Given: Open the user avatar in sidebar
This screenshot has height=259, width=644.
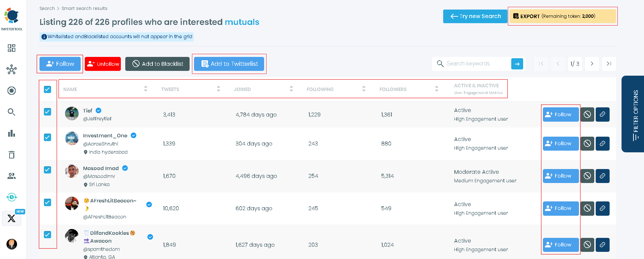Looking at the screenshot, I should click(12, 244).
